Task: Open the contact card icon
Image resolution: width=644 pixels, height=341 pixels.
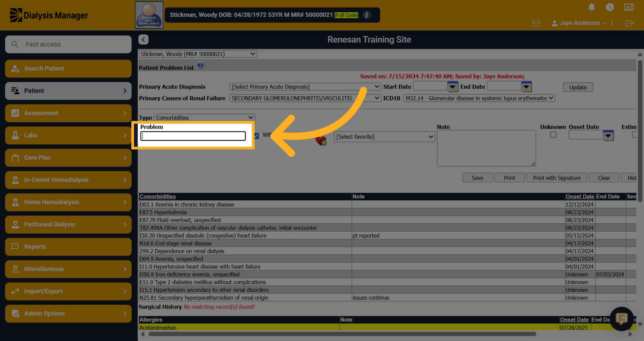Action: [629, 7]
